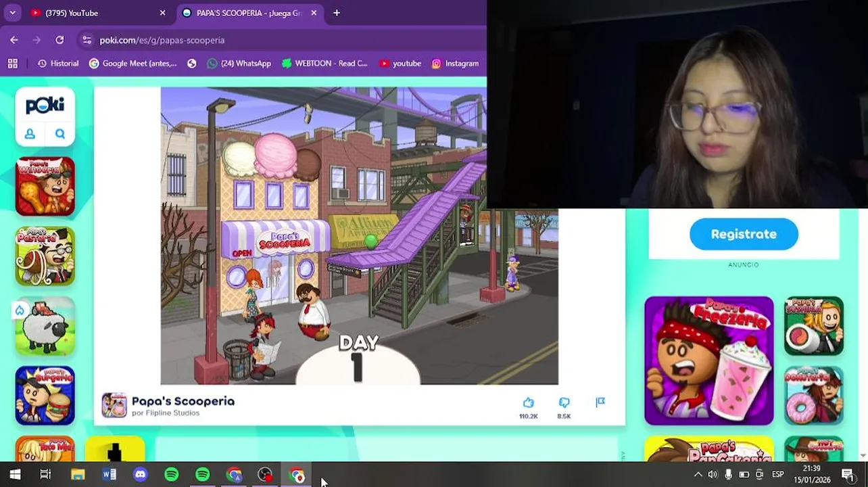Viewport: 868px width, 487px height.
Task: Select the PAPA'S SCOOPERIA browser tab
Action: coord(248,13)
